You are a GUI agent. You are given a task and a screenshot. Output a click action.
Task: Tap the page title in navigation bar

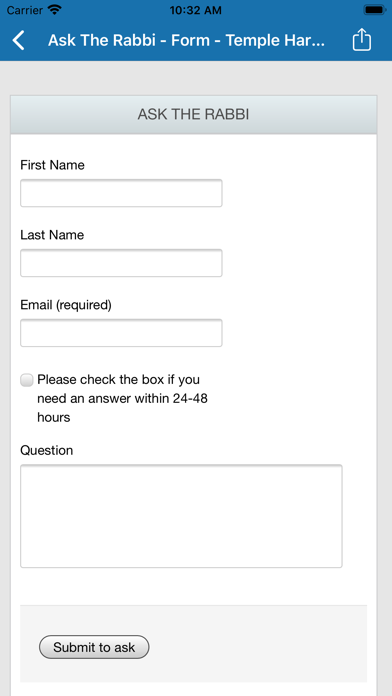coord(186,40)
